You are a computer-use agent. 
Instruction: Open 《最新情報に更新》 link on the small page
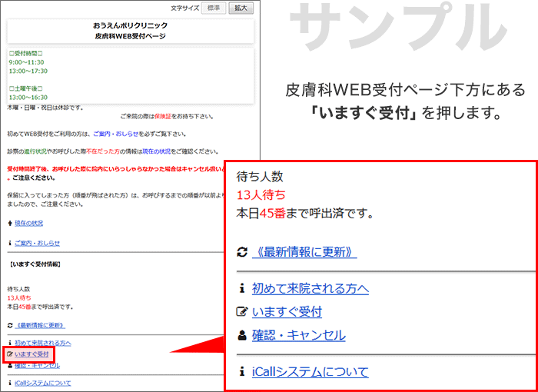(40, 325)
